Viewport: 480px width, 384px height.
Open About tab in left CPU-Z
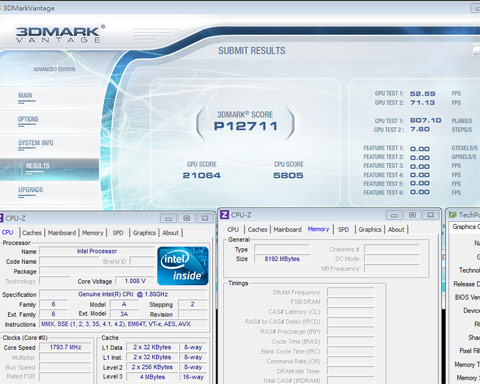[x=171, y=233]
